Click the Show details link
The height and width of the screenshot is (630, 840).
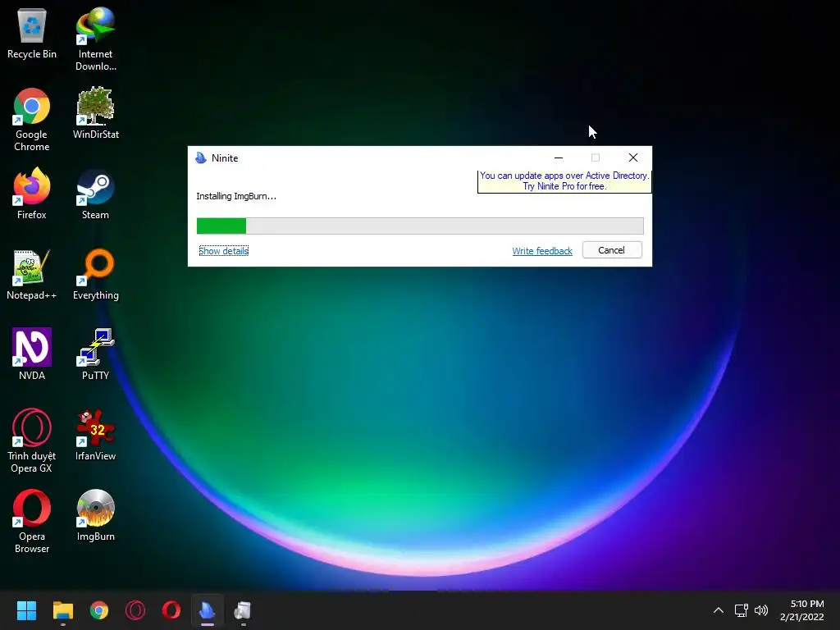pos(223,251)
